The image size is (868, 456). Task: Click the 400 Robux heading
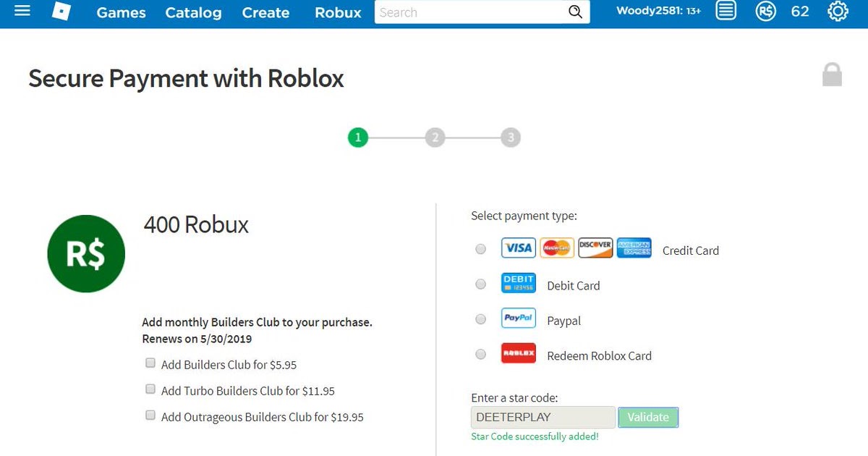tap(196, 224)
